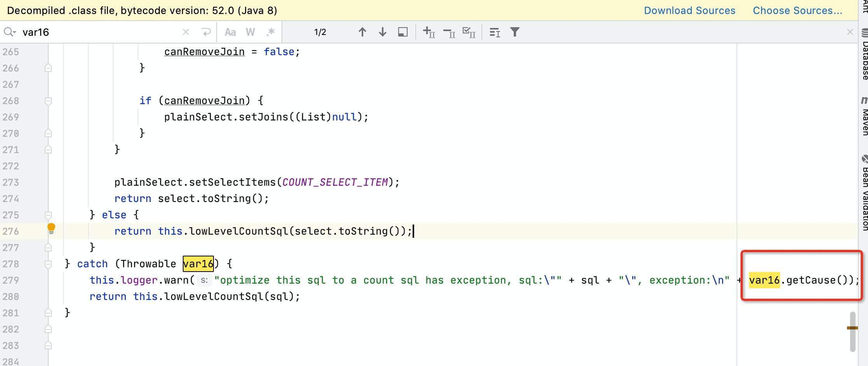Collapse the if canRemoveJoin block fold
Image resolution: width=868 pixels, height=366 pixels.
point(48,101)
